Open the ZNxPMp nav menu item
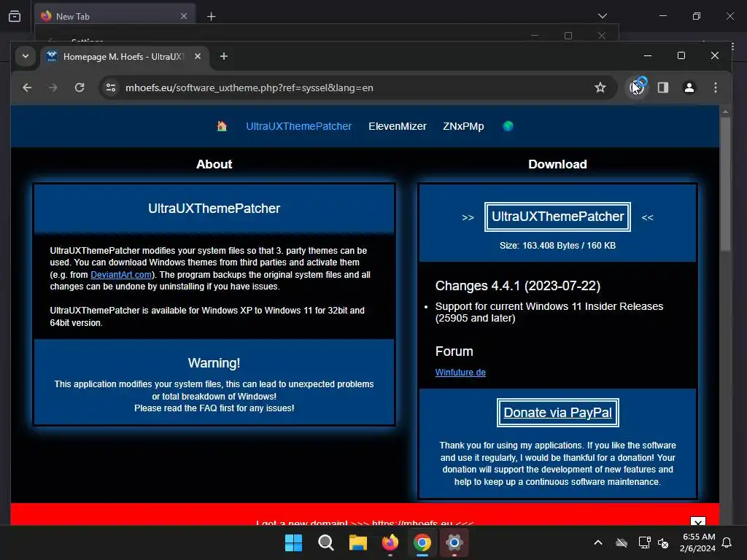 point(463,126)
